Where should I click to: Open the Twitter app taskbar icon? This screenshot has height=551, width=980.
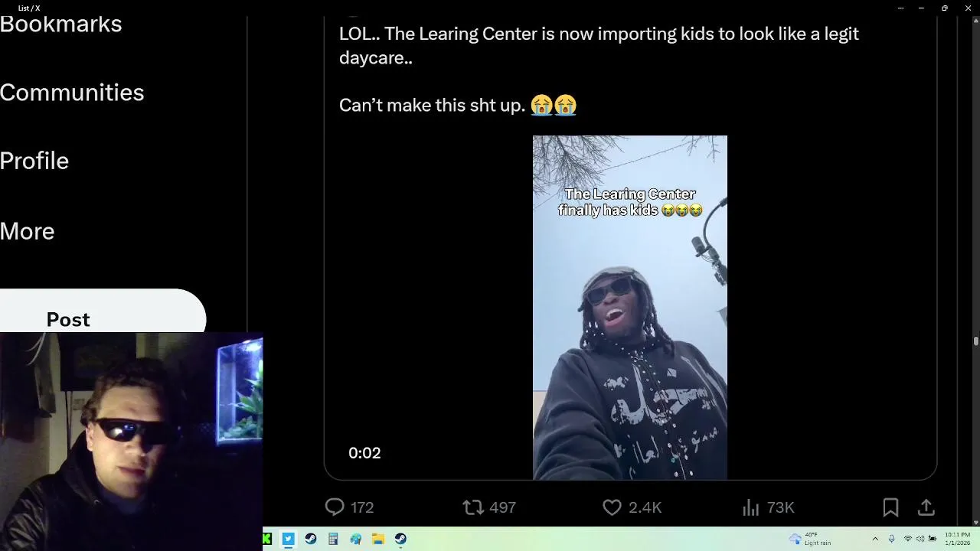(288, 539)
